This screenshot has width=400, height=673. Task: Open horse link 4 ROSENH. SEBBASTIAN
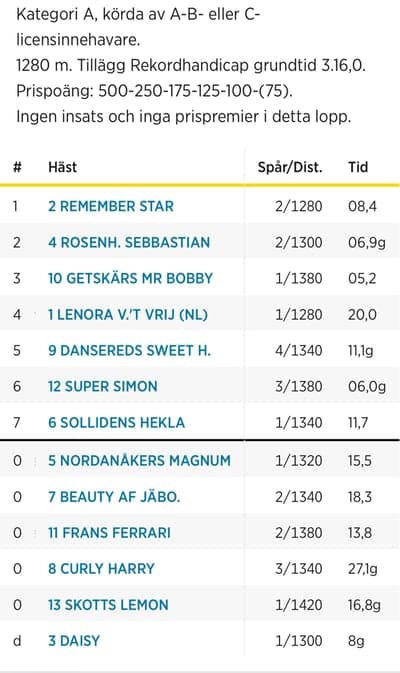[x=129, y=242]
